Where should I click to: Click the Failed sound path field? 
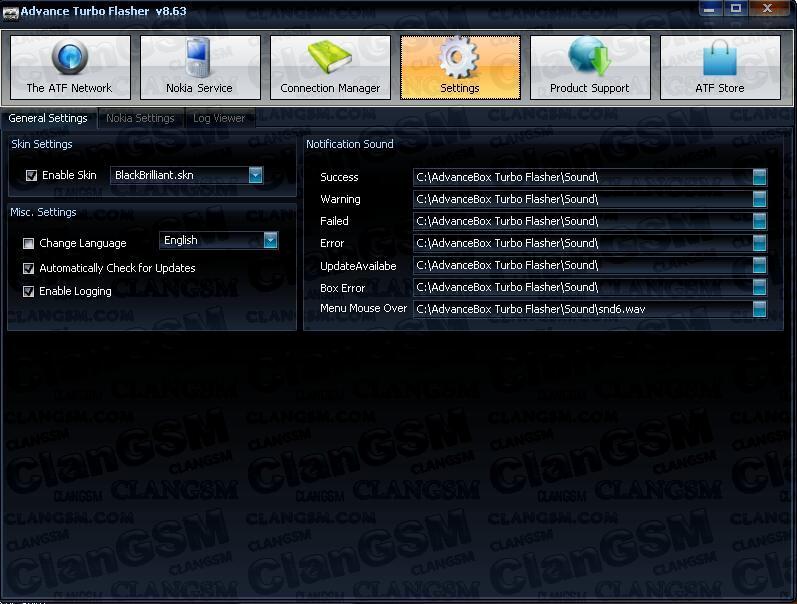(583, 221)
